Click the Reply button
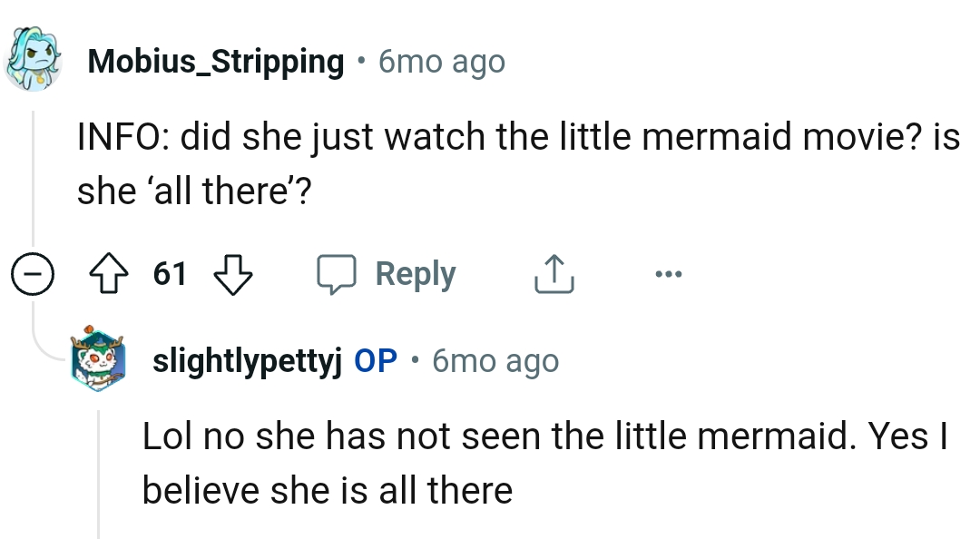 click(415, 273)
